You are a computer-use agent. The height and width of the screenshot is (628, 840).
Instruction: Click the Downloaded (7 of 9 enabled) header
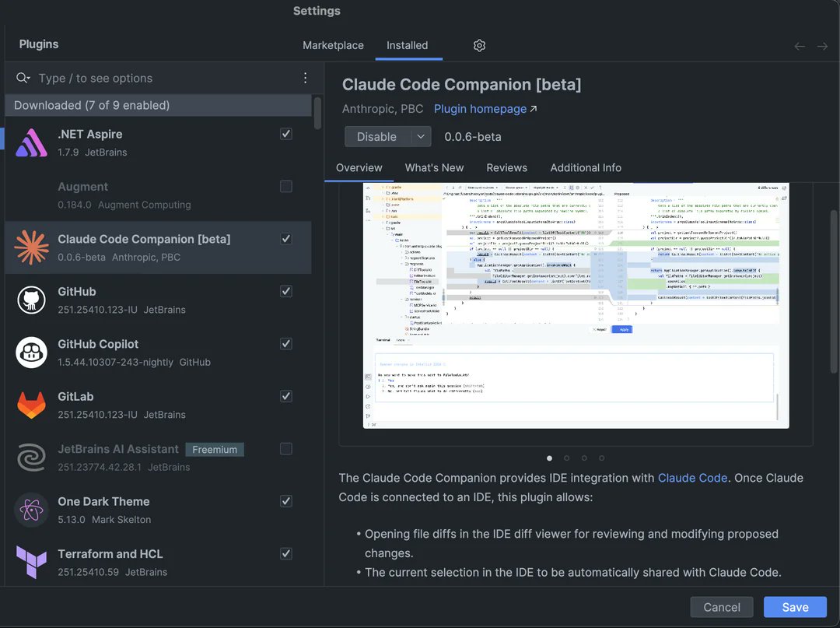pos(158,105)
